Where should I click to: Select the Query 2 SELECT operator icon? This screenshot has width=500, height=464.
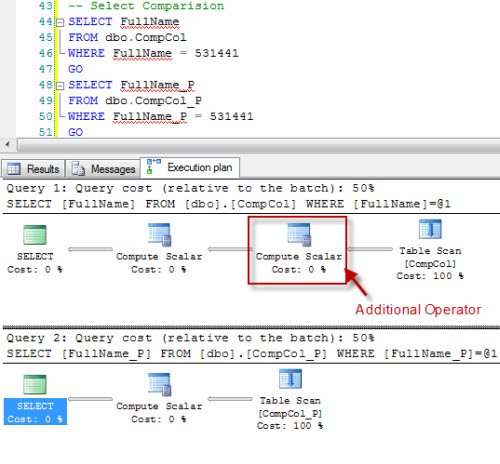tap(35, 384)
